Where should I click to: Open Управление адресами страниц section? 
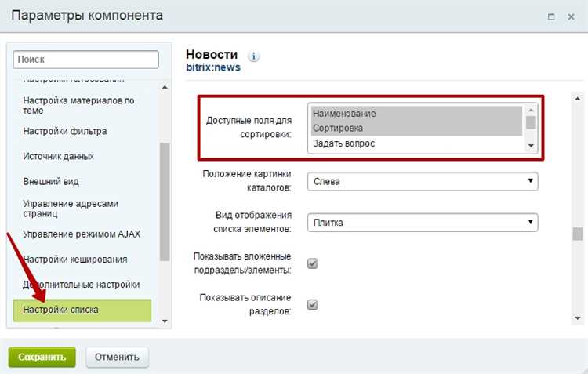click(x=71, y=209)
